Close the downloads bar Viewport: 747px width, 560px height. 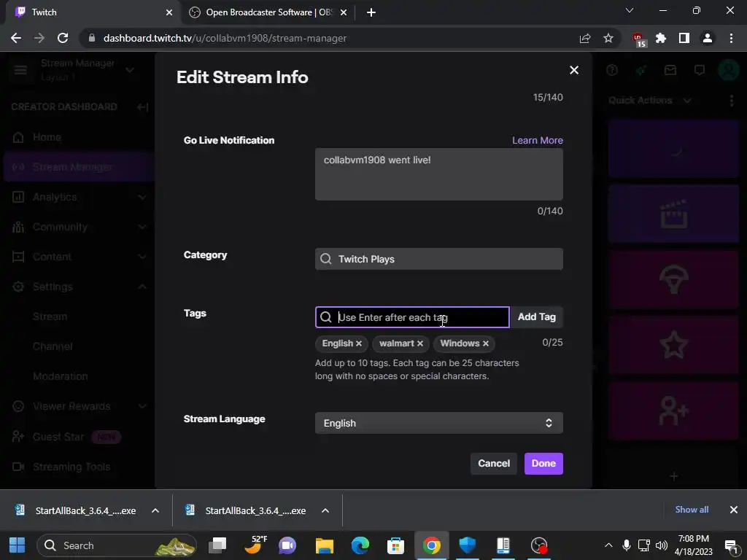coord(734,510)
